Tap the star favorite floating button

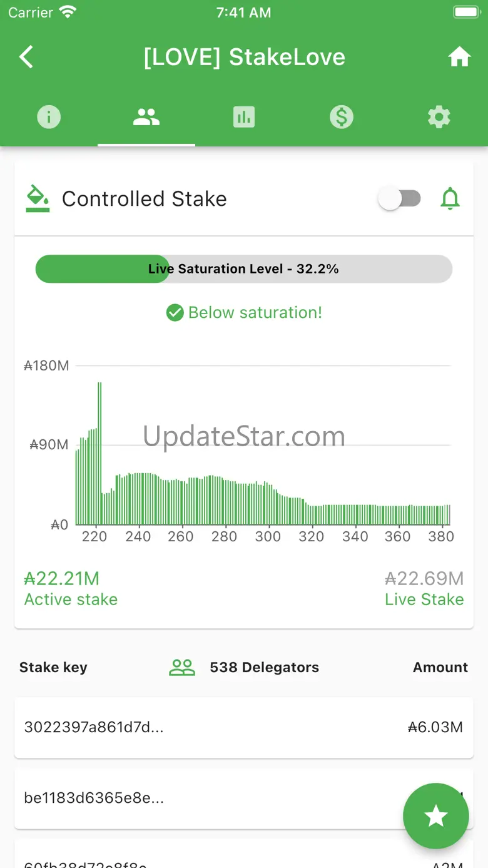pyautogui.click(x=436, y=816)
